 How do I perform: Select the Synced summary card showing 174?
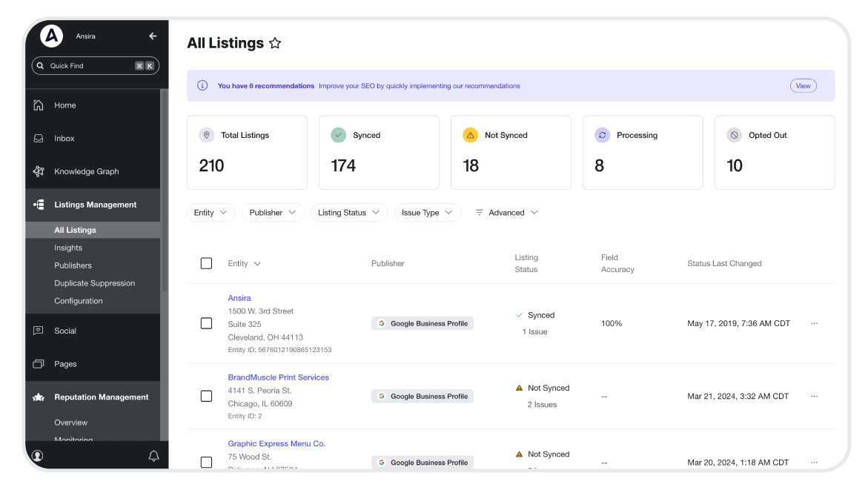tap(380, 152)
